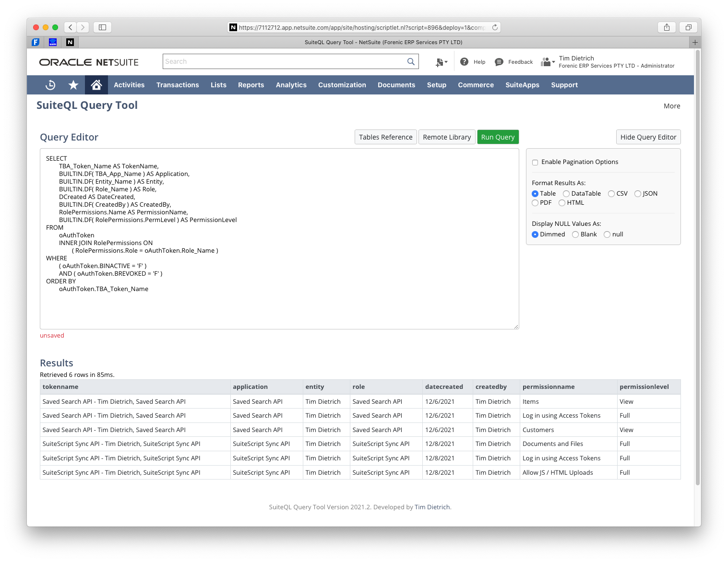Screen dimensions: 728x562
Task: Open the Create New menu icon
Action: [441, 62]
